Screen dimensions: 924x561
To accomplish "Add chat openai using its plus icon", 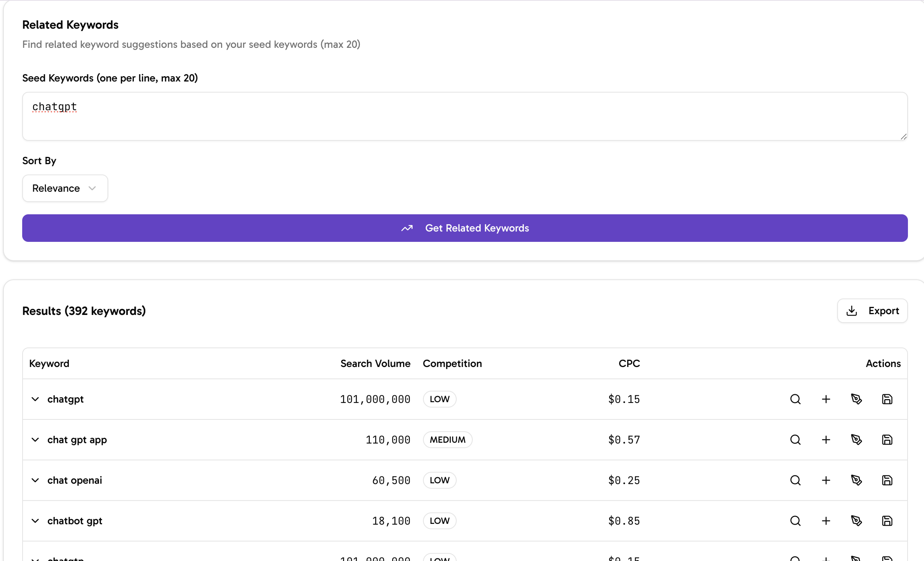I will [826, 480].
